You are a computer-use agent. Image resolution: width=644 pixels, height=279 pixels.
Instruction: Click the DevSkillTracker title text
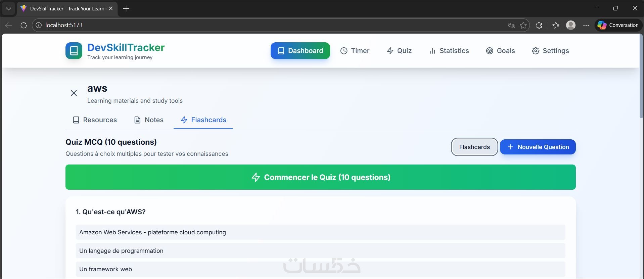click(x=126, y=48)
